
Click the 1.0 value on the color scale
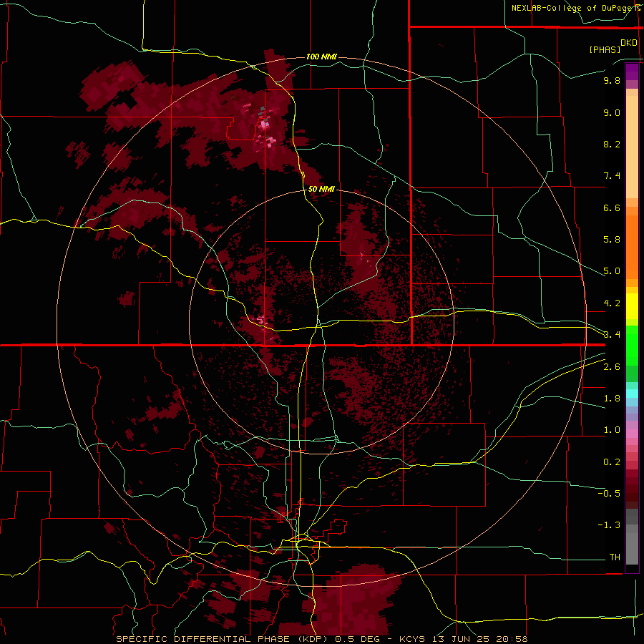click(x=612, y=430)
